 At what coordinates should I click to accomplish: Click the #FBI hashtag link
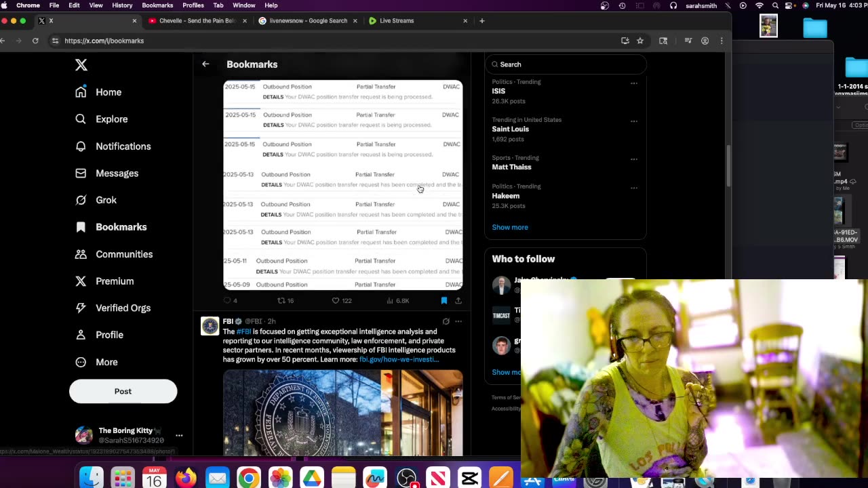(243, 331)
